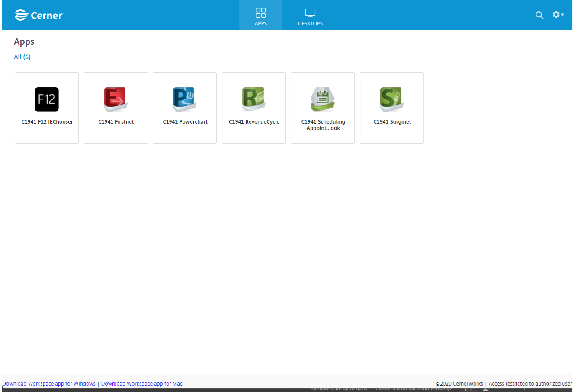The height and width of the screenshot is (392, 574).
Task: Click Download Workspace app for Mac link
Action: [x=142, y=384]
